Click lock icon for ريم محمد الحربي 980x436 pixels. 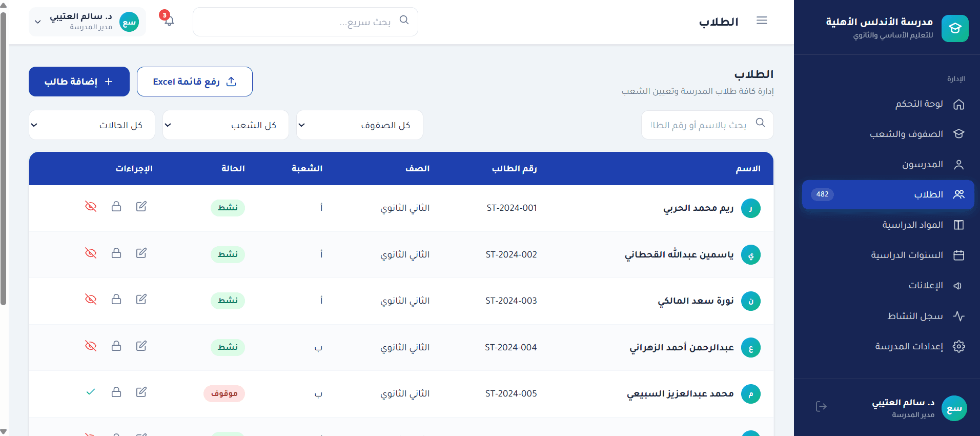116,206
